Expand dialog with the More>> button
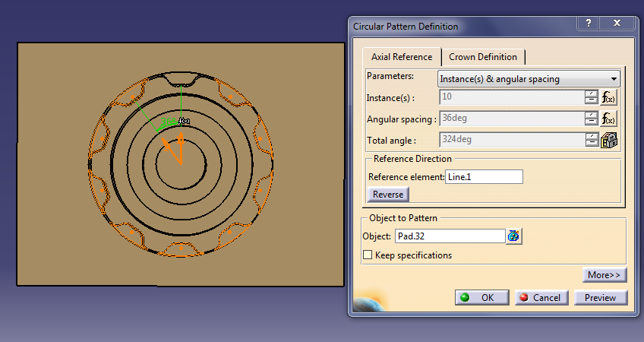The width and height of the screenshot is (644, 342). pyautogui.click(x=605, y=274)
